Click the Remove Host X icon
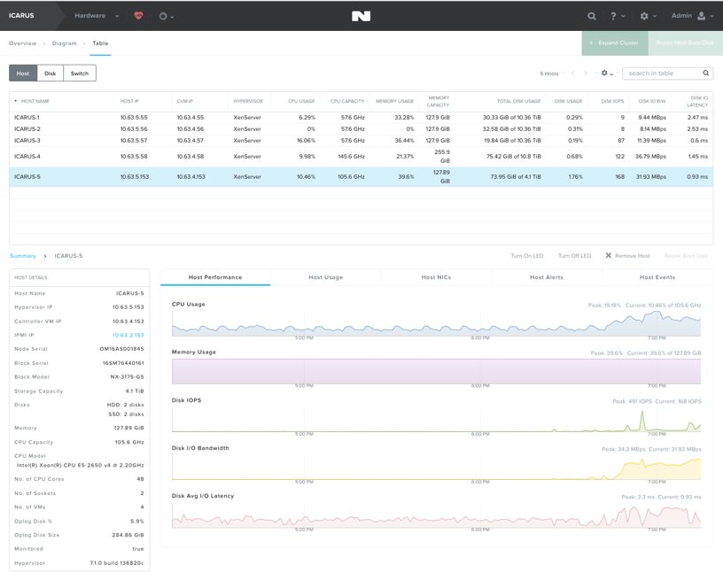The height and width of the screenshot is (588, 723). tap(608, 255)
